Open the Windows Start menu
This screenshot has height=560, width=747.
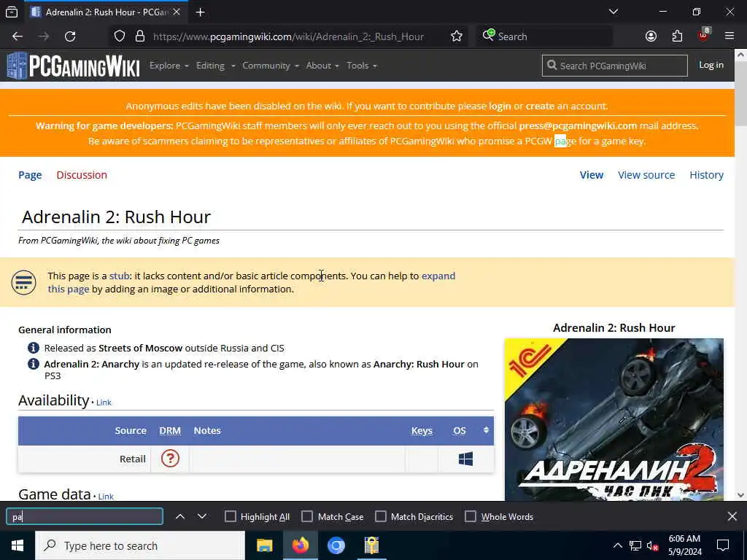pyautogui.click(x=18, y=545)
